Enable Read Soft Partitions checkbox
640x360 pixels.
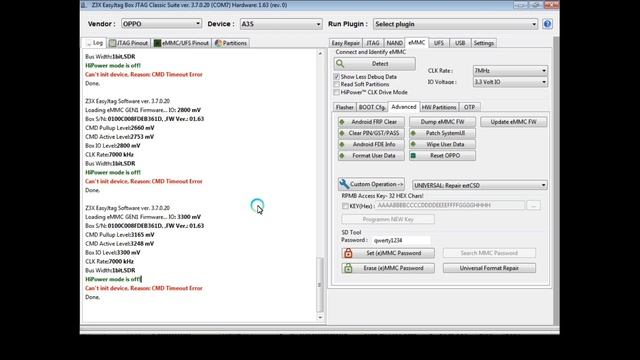tap(337, 84)
